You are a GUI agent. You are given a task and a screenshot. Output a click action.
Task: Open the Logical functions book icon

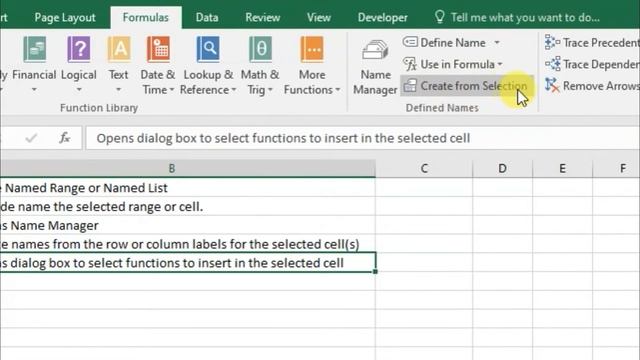point(79,49)
